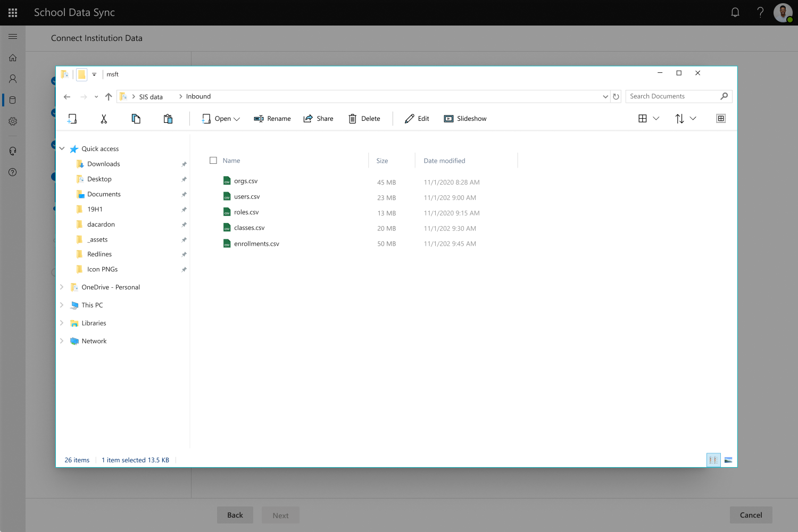798x532 pixels.
Task: Unpin Desktop from Quick access
Action: pyautogui.click(x=184, y=179)
